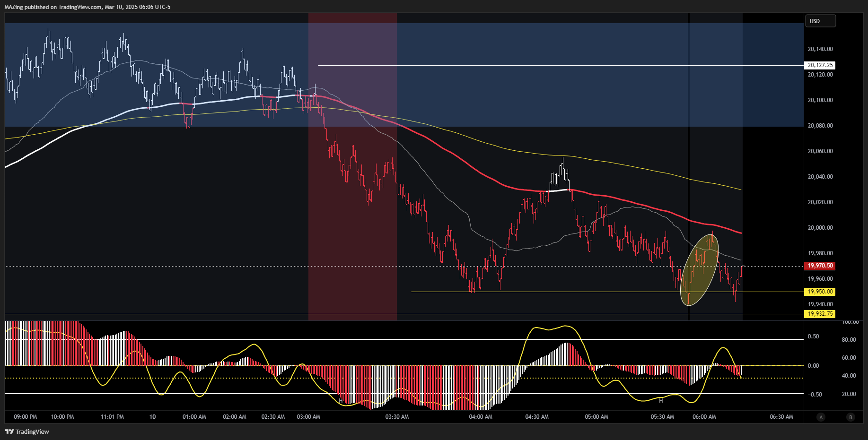Click the 11:01 PM time axis label
The width and height of the screenshot is (868, 440).
(x=112, y=417)
